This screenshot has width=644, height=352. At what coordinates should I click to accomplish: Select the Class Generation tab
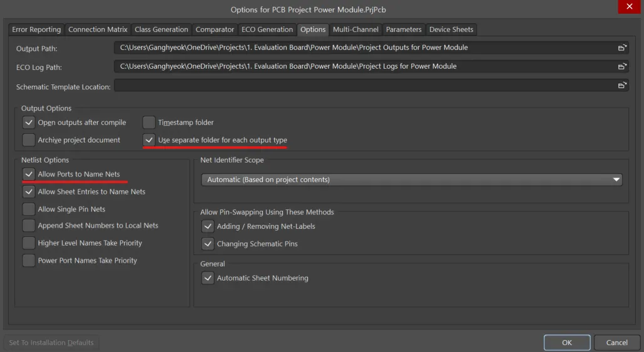coord(161,29)
